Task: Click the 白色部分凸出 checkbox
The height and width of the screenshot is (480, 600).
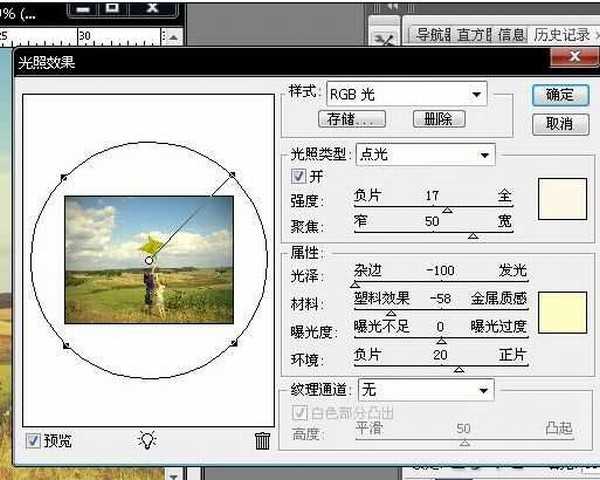Action: tap(300, 412)
